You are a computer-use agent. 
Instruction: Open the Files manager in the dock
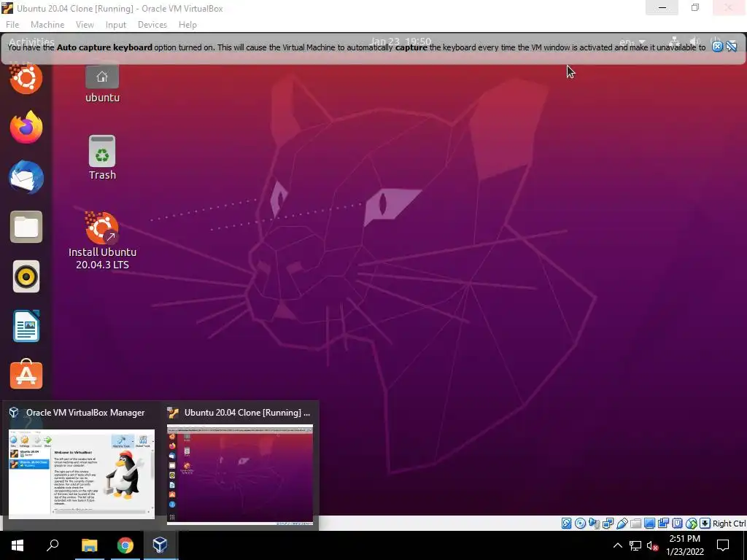point(26,227)
